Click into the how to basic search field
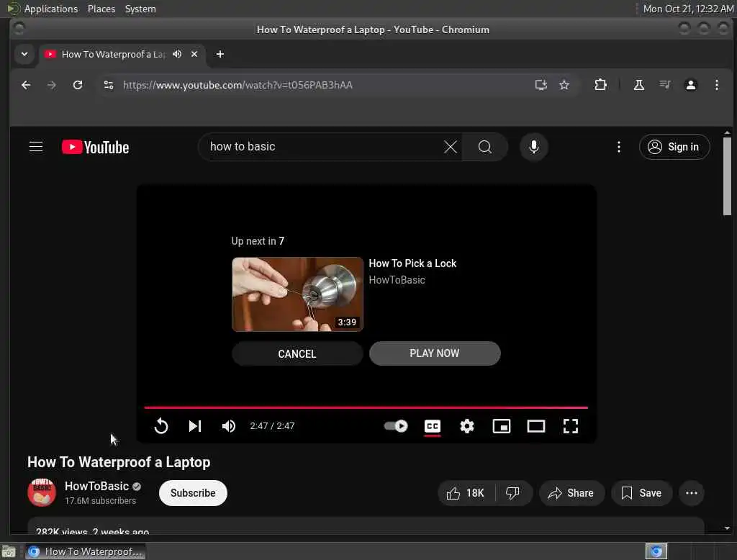This screenshot has height=560, width=737. tap(323, 147)
